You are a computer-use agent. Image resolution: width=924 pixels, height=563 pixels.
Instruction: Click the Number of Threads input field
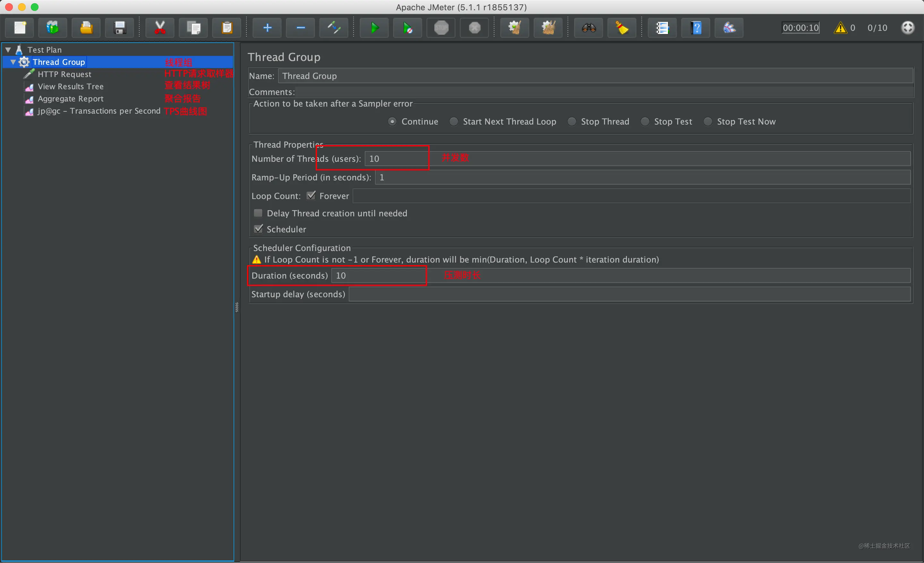396,159
